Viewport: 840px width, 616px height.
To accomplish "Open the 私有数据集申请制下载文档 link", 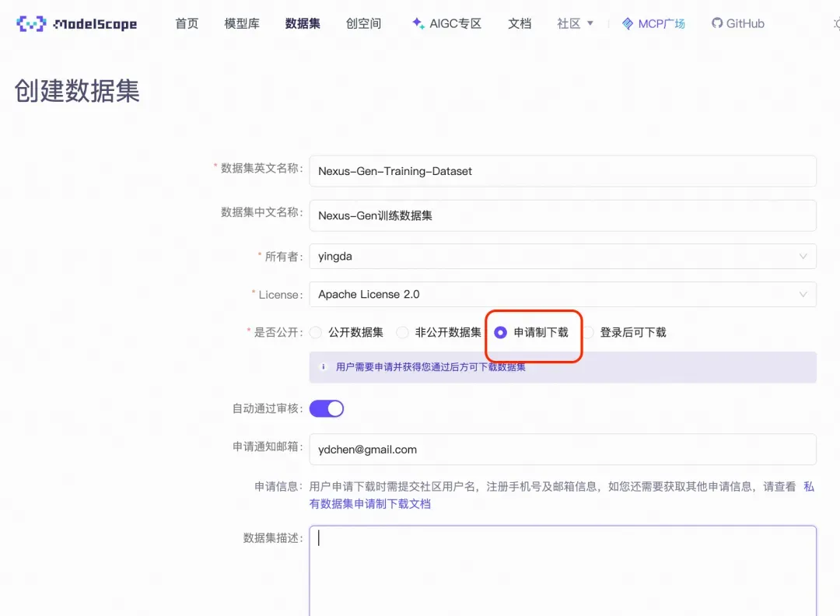I will [562, 495].
